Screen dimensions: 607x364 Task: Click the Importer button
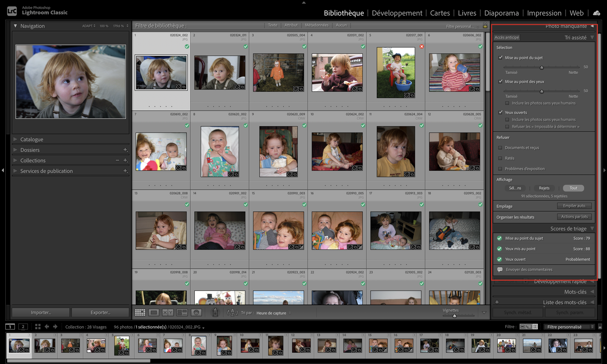[x=41, y=312]
